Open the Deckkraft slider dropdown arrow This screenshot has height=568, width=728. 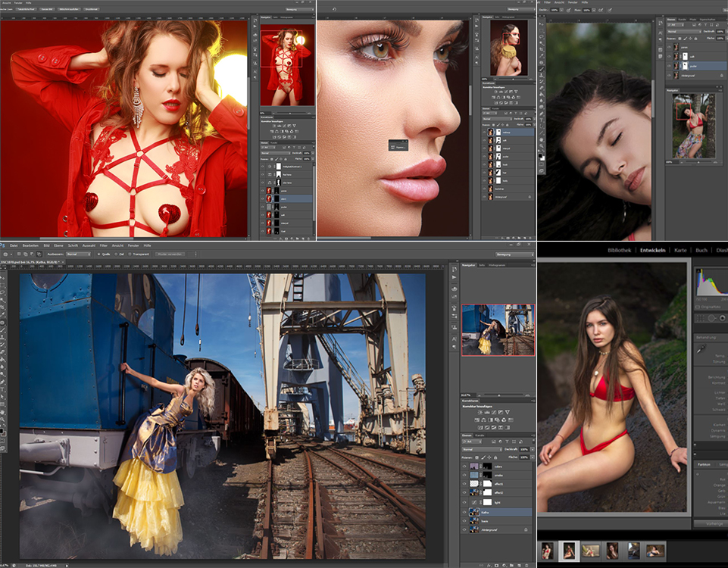(x=532, y=449)
